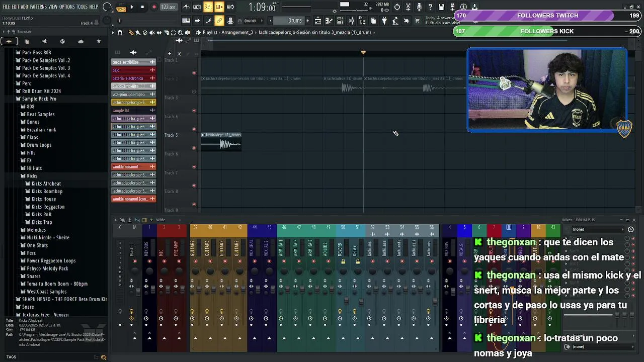Open the plugin picker plug icon

point(384,21)
